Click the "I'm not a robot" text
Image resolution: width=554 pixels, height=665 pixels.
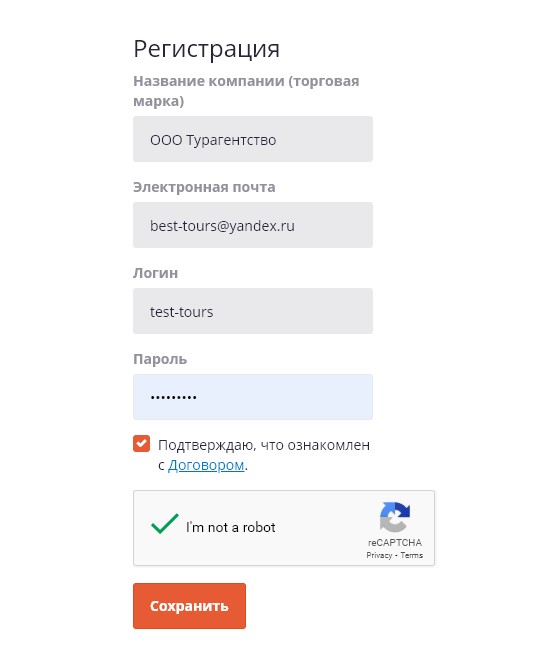pyautogui.click(x=231, y=527)
